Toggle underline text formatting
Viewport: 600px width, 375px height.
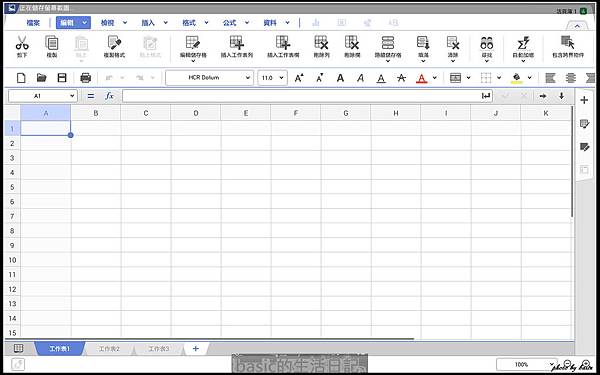[381, 78]
